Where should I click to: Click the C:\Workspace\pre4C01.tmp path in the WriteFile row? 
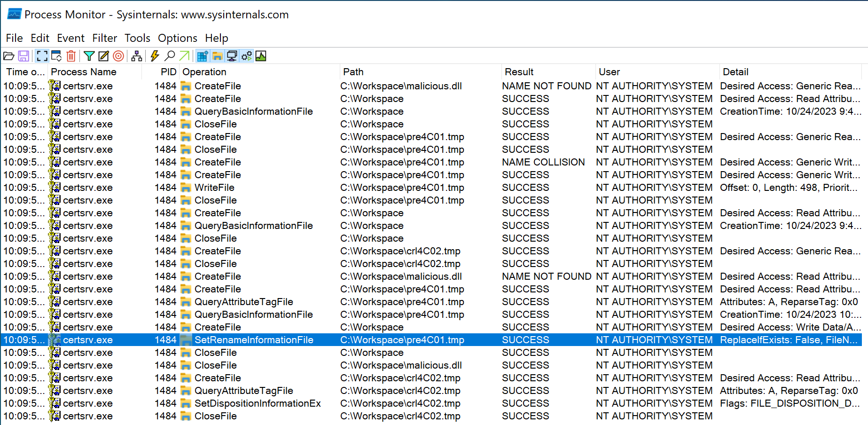tap(402, 188)
